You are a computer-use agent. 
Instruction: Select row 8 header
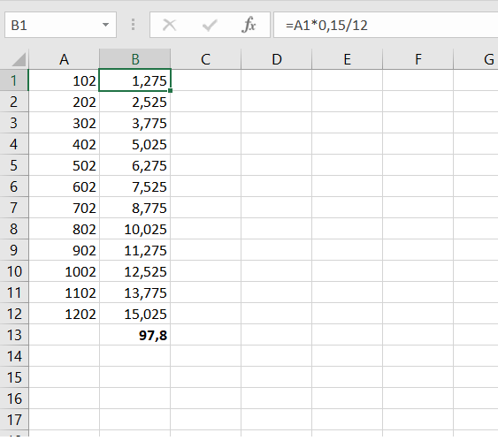point(14,229)
